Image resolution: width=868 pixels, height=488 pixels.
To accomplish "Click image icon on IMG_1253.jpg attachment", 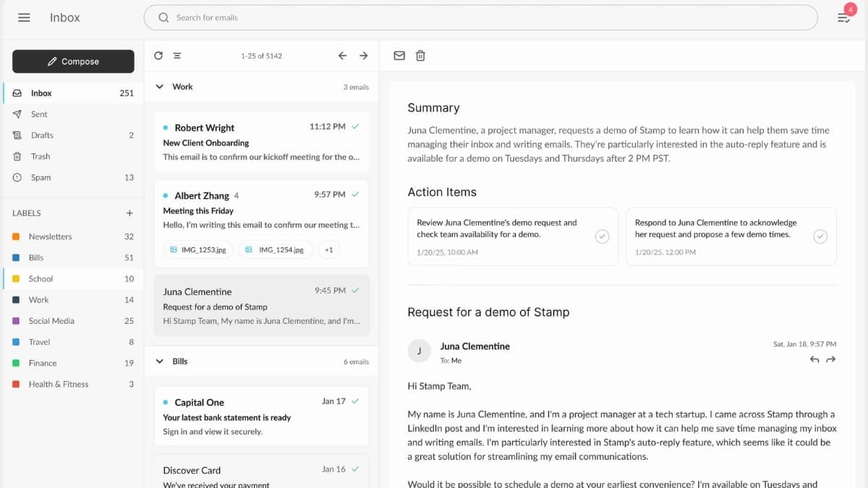I will [x=174, y=249].
